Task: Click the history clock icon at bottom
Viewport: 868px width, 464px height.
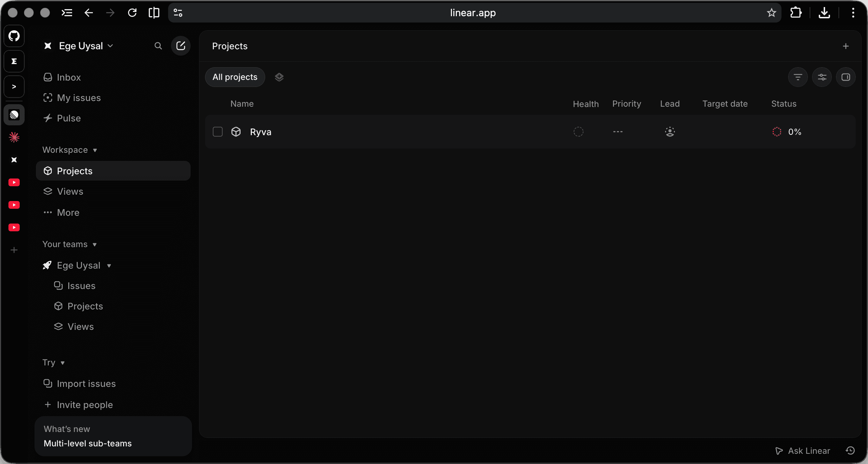Action: [x=850, y=451]
